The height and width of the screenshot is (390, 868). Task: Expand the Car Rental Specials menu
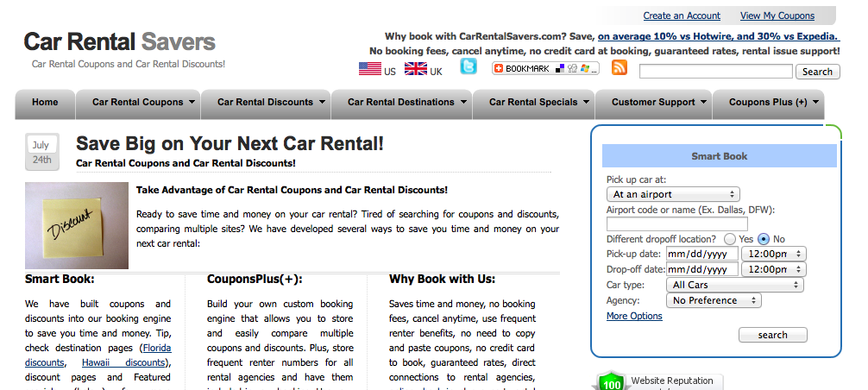(x=533, y=104)
